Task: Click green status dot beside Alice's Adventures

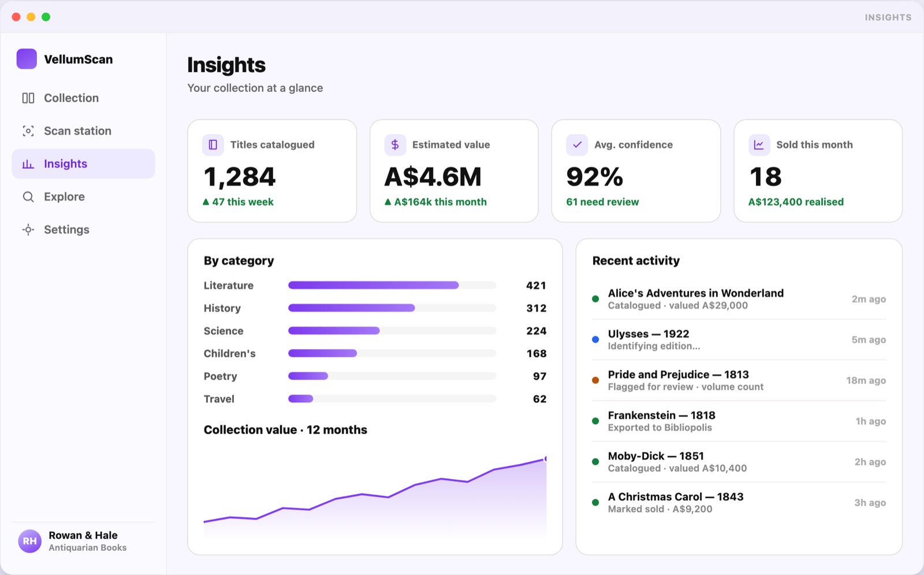Action: 595,299
